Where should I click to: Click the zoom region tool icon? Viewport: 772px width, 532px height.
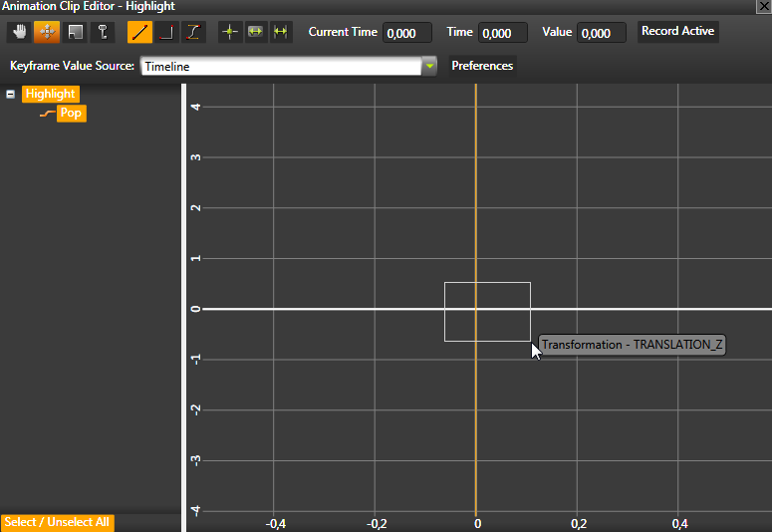[75, 32]
